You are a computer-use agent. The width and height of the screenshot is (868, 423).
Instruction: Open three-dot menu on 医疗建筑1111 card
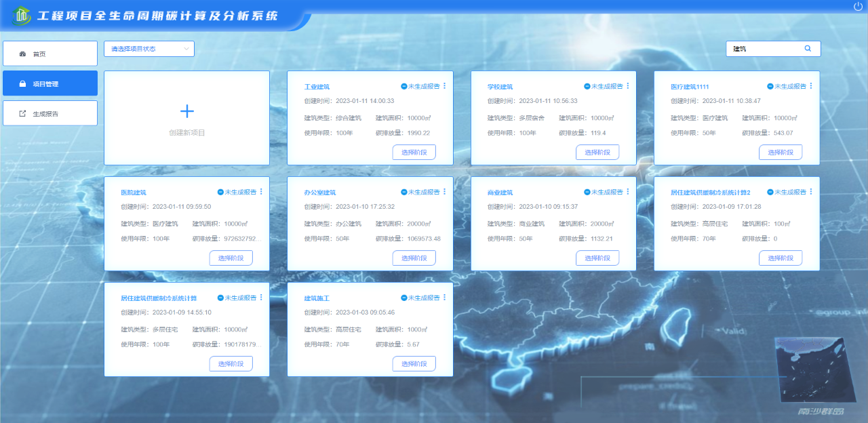click(811, 86)
